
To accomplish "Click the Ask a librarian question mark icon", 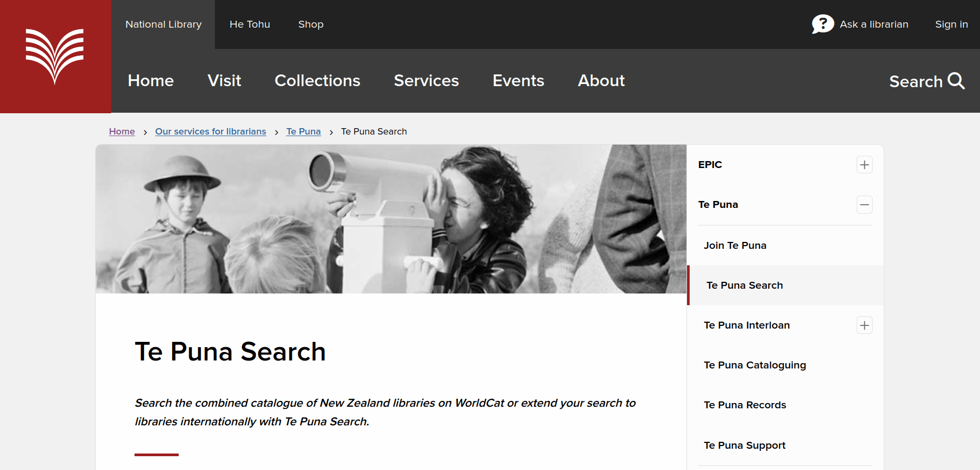I will (823, 24).
